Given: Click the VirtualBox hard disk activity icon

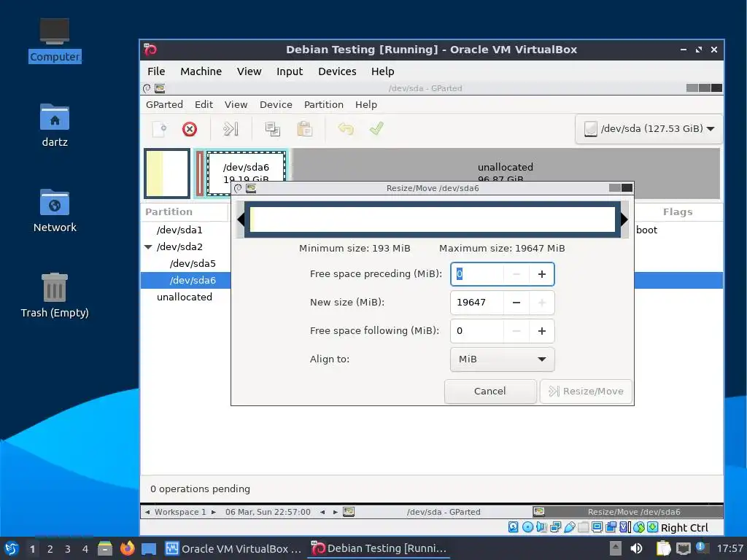Looking at the screenshot, I should (x=513, y=527).
